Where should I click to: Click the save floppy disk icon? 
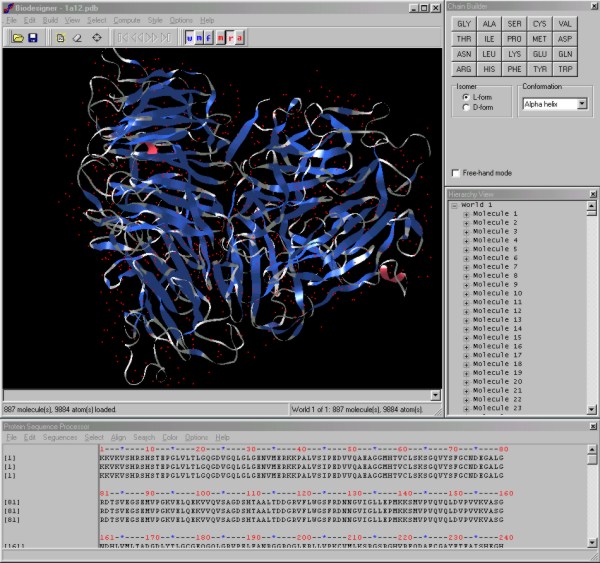32,38
